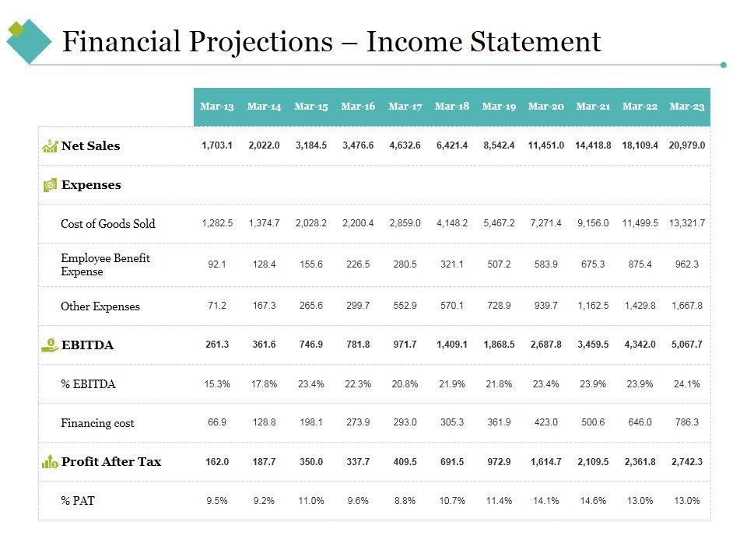Click the Expenses money icon

click(x=50, y=185)
